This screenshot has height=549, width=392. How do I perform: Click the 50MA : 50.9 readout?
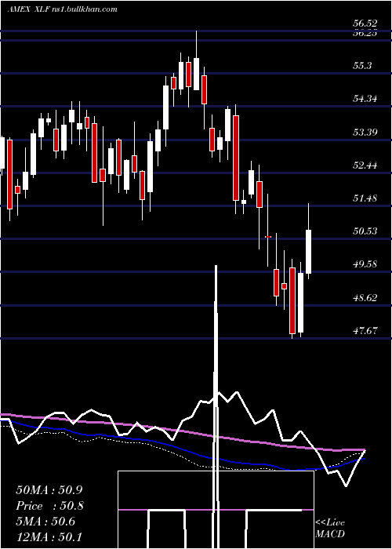pyautogui.click(x=49, y=490)
